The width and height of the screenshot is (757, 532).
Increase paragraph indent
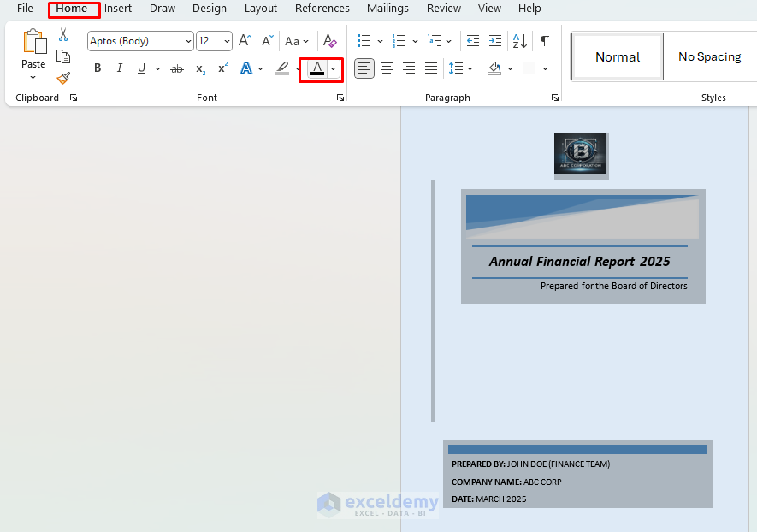pos(495,41)
